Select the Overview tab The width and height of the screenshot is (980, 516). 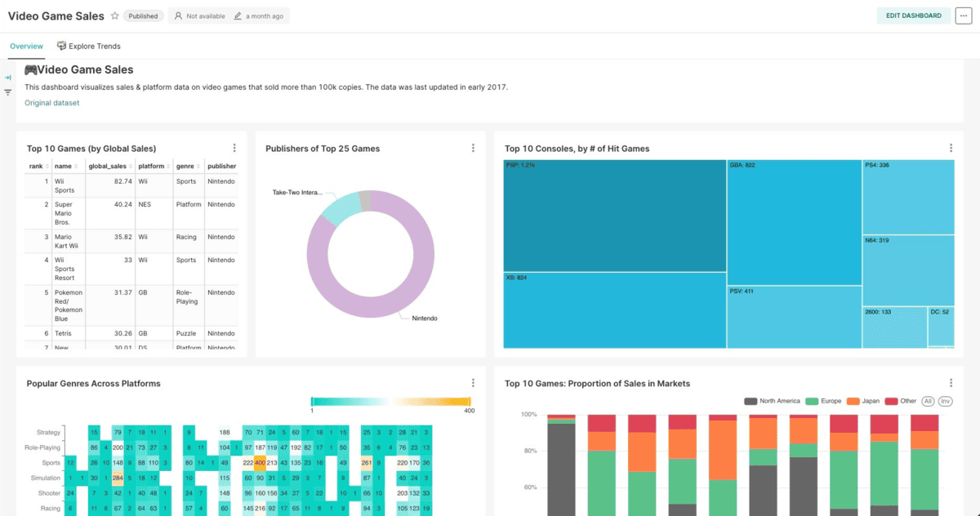pyautogui.click(x=26, y=47)
